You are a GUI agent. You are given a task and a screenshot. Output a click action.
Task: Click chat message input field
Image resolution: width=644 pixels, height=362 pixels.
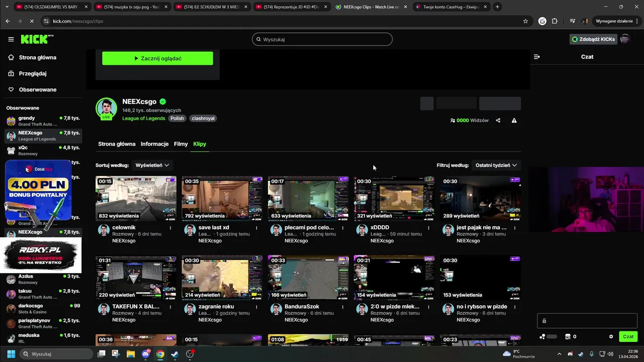coord(587,321)
